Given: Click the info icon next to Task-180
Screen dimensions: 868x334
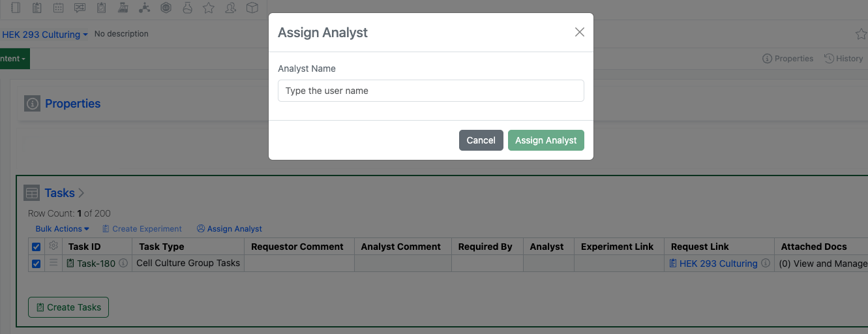Looking at the screenshot, I should [x=123, y=264].
